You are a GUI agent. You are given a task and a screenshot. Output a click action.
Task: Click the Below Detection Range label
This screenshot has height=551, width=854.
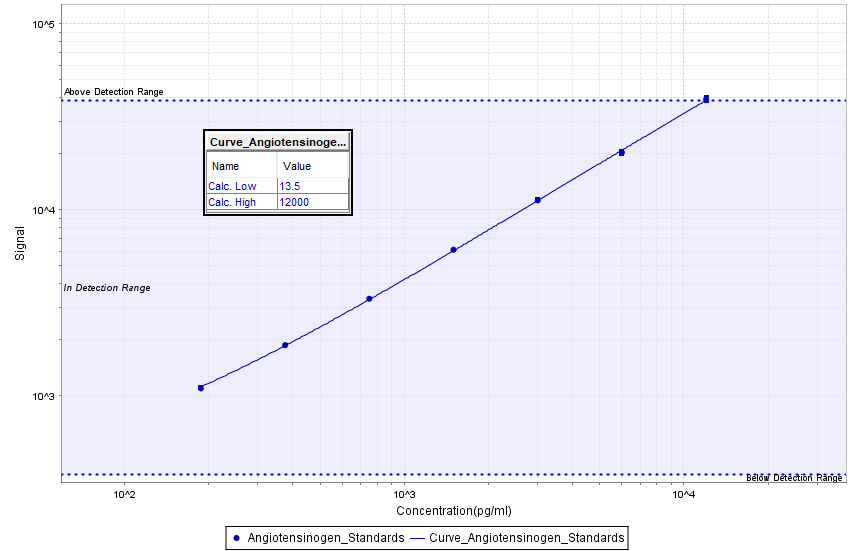tap(794, 478)
